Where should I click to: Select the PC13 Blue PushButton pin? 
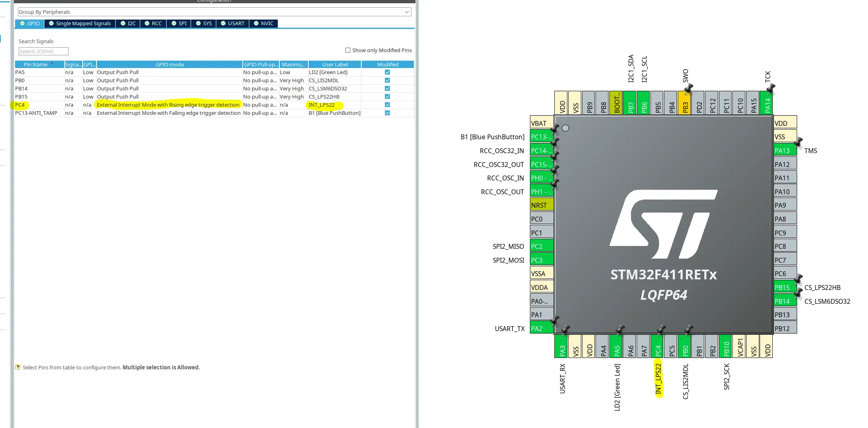pyautogui.click(x=542, y=137)
